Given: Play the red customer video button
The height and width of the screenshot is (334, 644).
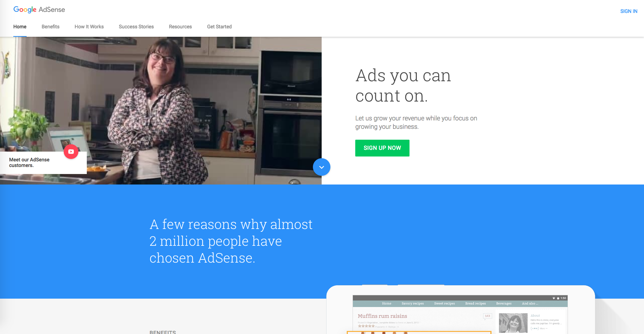Looking at the screenshot, I should point(71,152).
